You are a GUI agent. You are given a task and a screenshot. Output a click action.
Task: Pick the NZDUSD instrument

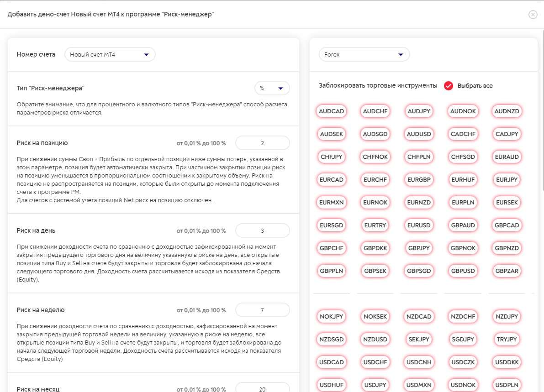[x=375, y=340]
